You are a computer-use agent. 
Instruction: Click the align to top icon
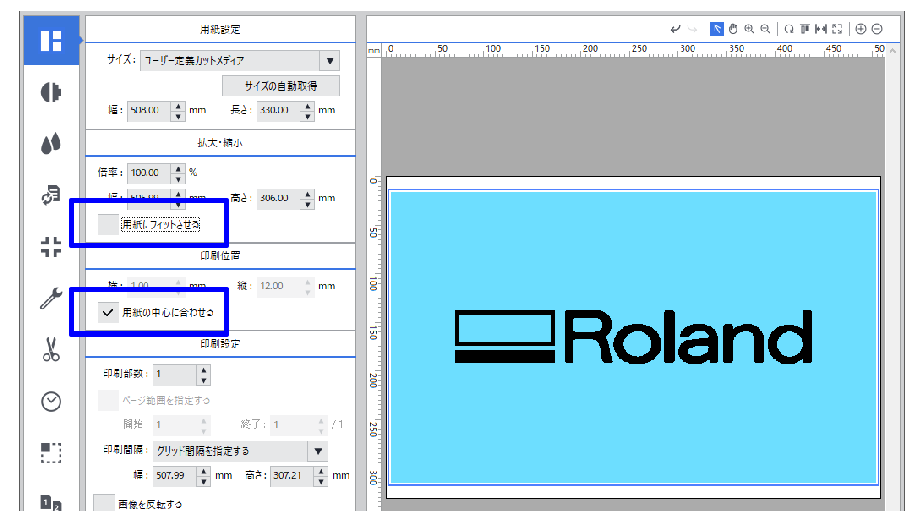click(x=805, y=29)
